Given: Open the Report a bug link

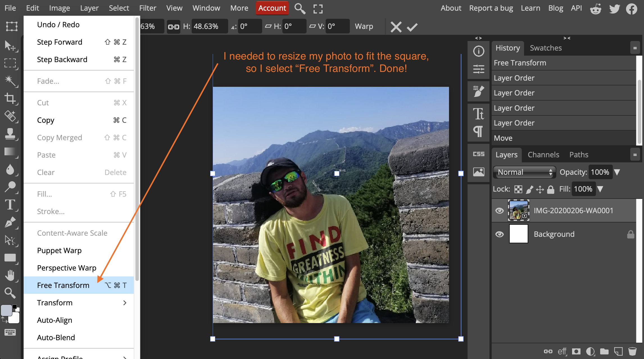Looking at the screenshot, I should pyautogui.click(x=491, y=8).
